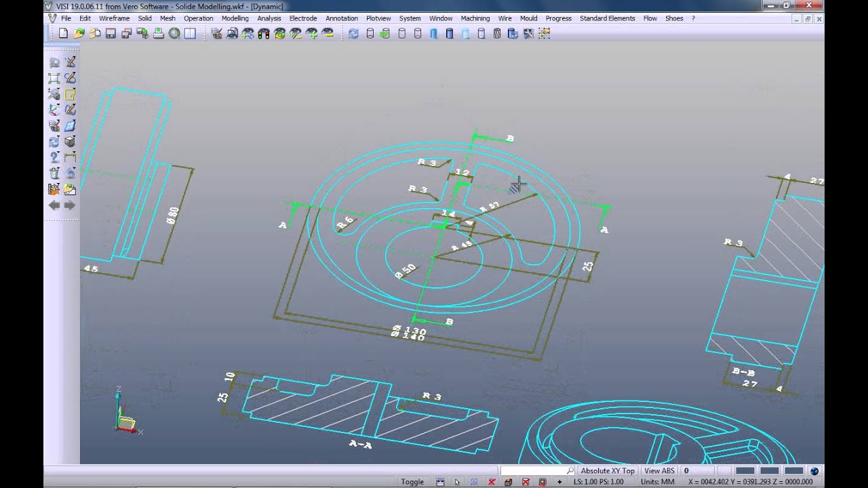The height and width of the screenshot is (488, 868).
Task: Click the back arrow in left palette
Action: coord(54,205)
